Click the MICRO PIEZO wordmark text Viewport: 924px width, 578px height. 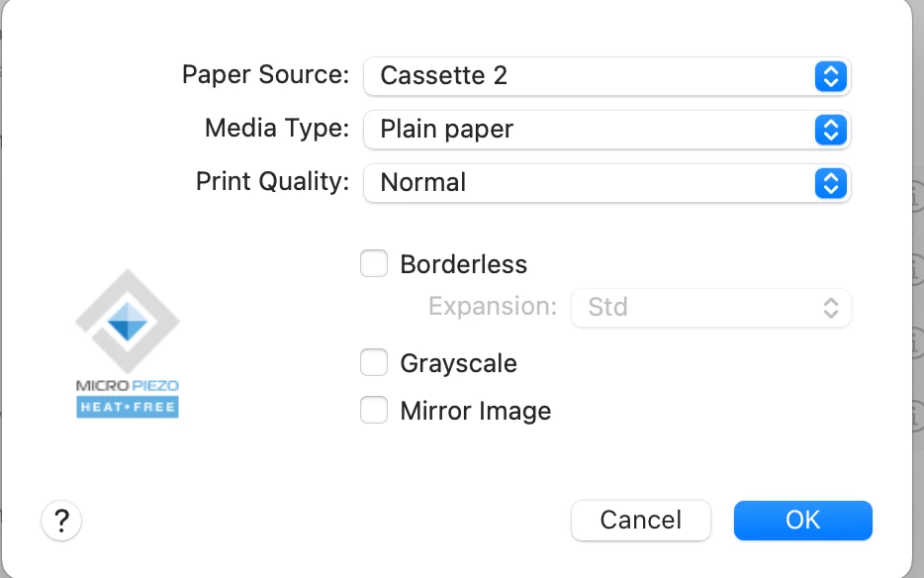[x=128, y=385]
